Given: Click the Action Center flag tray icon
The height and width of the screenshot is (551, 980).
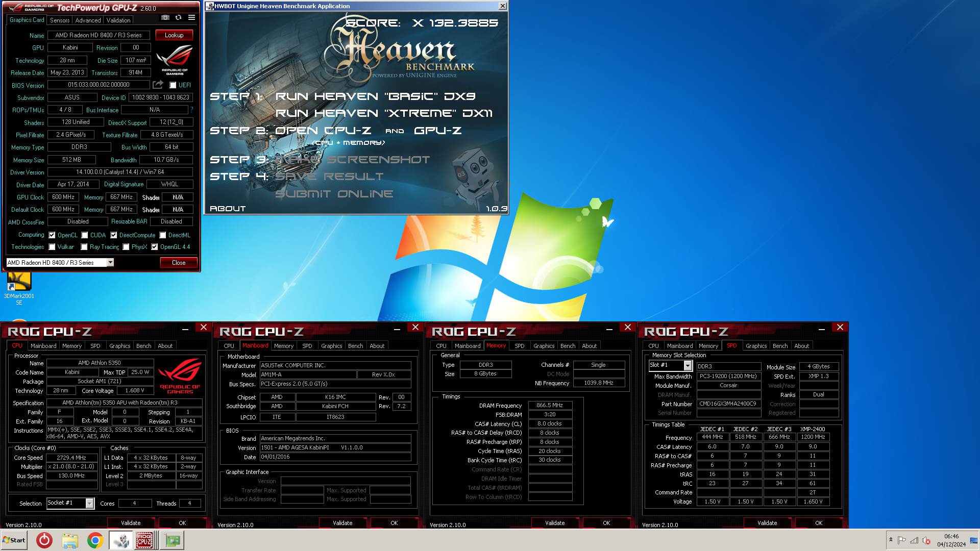Looking at the screenshot, I should click(902, 540).
